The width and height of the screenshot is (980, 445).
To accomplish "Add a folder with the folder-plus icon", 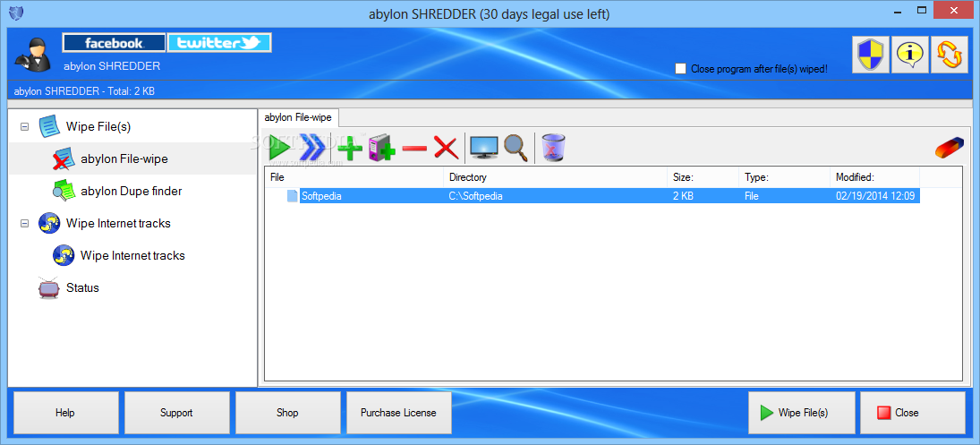I will pos(382,149).
